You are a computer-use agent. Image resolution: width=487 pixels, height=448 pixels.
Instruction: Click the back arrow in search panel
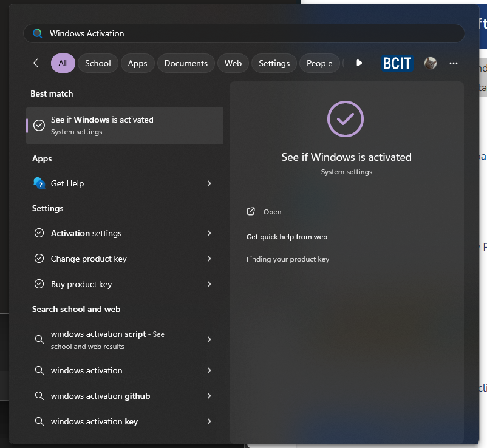coord(38,63)
